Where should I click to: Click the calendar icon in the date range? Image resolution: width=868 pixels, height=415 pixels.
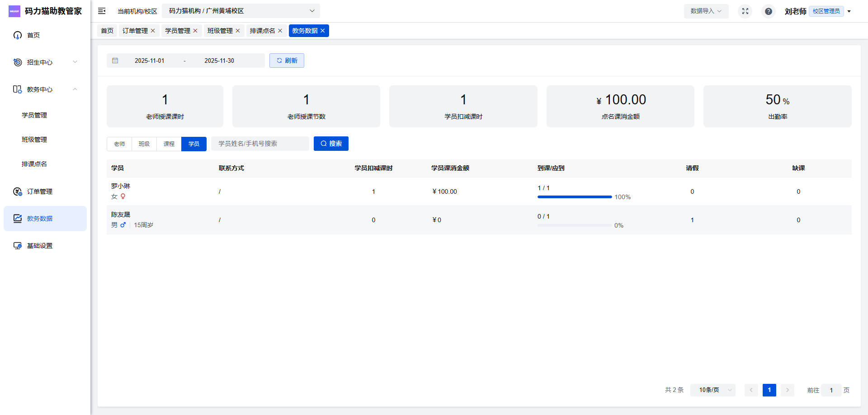115,61
